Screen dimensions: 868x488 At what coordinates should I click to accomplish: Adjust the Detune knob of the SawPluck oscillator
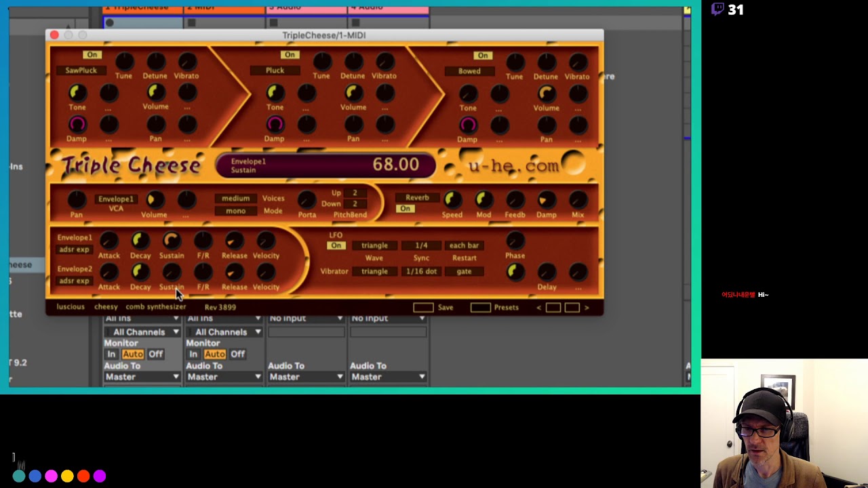click(155, 62)
